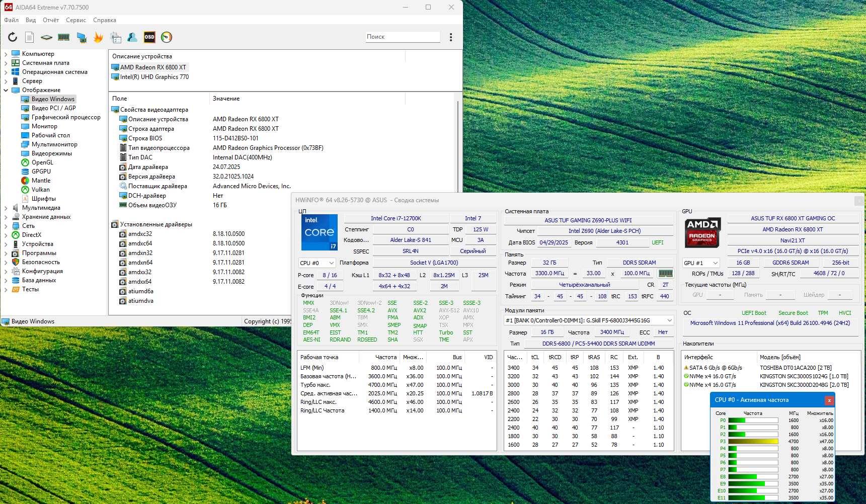Click the user profile icon in the toolbar
This screenshot has width=866, height=504.
132,37
